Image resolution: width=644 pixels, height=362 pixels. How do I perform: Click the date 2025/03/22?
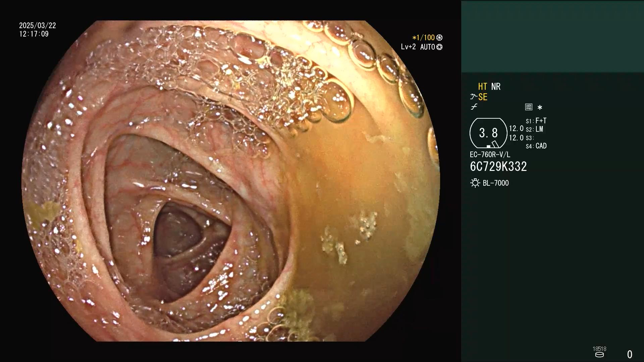[38, 25]
